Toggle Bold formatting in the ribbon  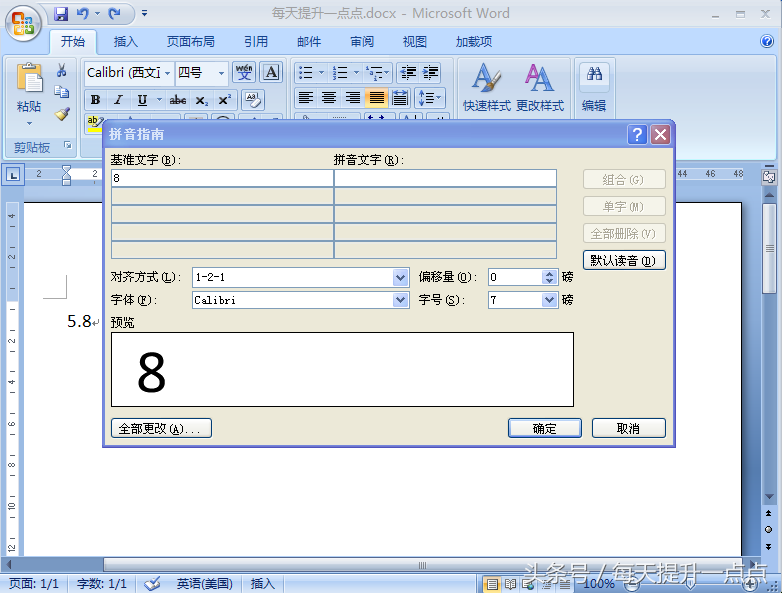[95, 100]
